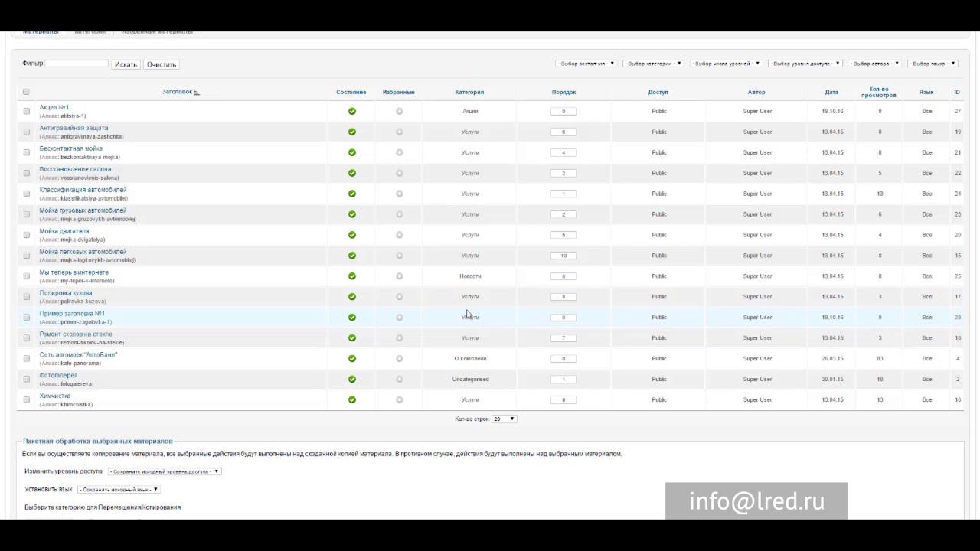Screen dimensions: 980x551
Task: Mark Акция №1 as featured
Action: [399, 111]
